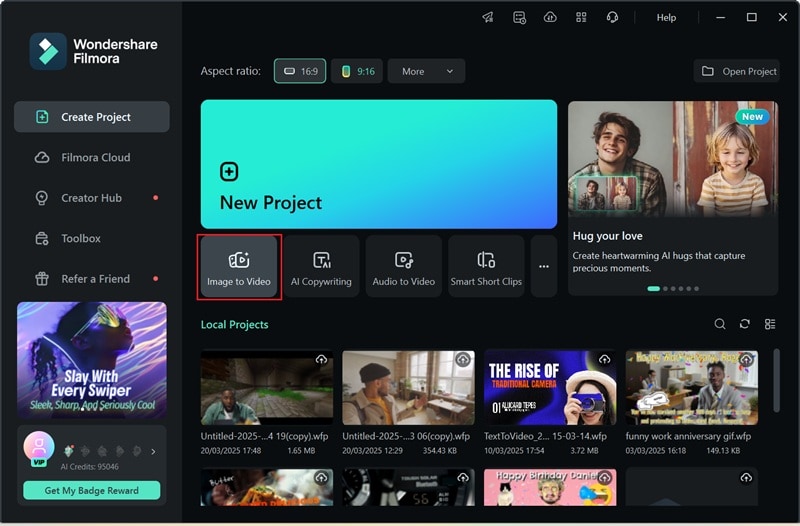Click the VIP user avatar
The width and height of the screenshot is (800, 526).
point(39,448)
